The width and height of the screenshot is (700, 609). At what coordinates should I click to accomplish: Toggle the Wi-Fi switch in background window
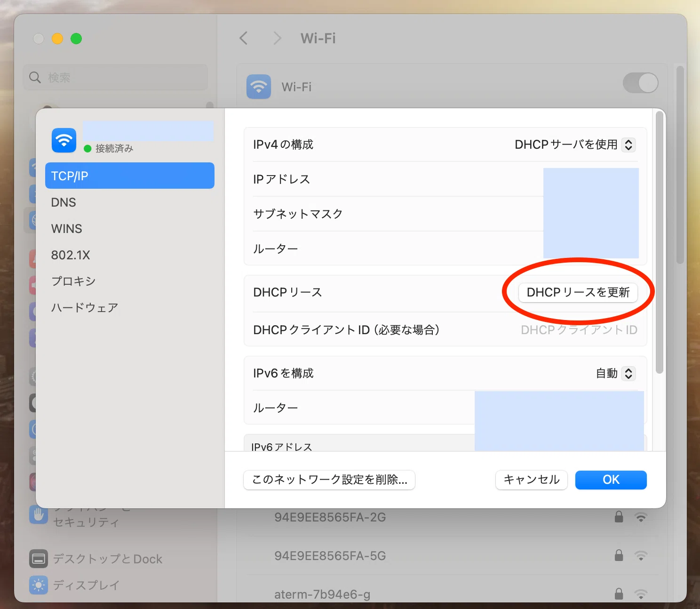coord(640,83)
